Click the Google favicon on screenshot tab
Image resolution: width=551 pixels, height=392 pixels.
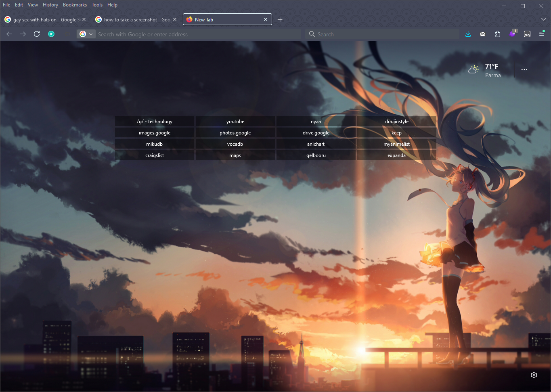click(x=98, y=19)
